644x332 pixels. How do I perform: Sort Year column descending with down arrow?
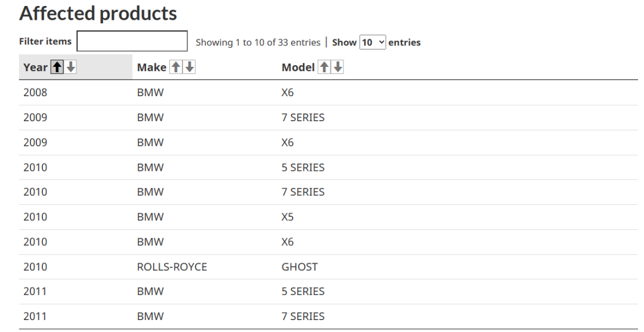click(70, 67)
